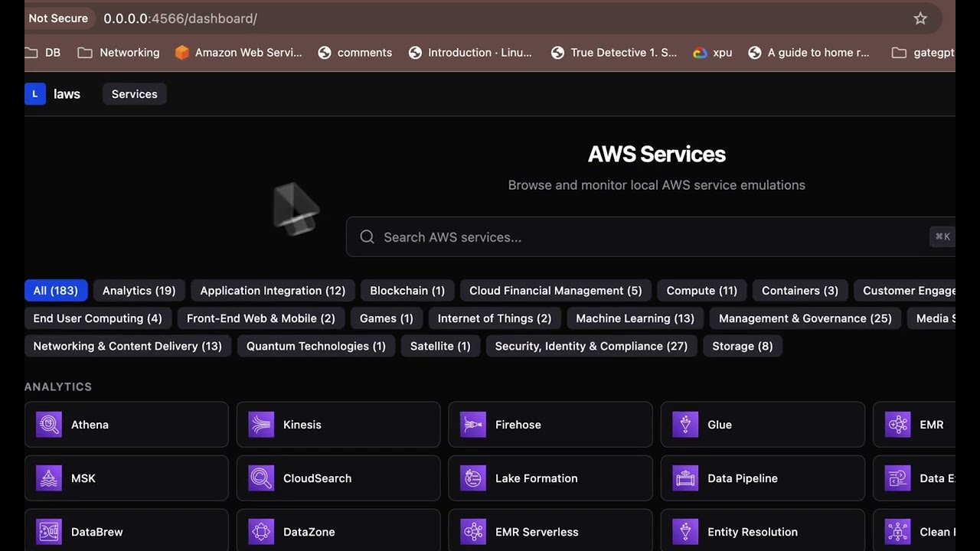Filter by Management & Governance (25)
The image size is (980, 551).
coord(805,318)
